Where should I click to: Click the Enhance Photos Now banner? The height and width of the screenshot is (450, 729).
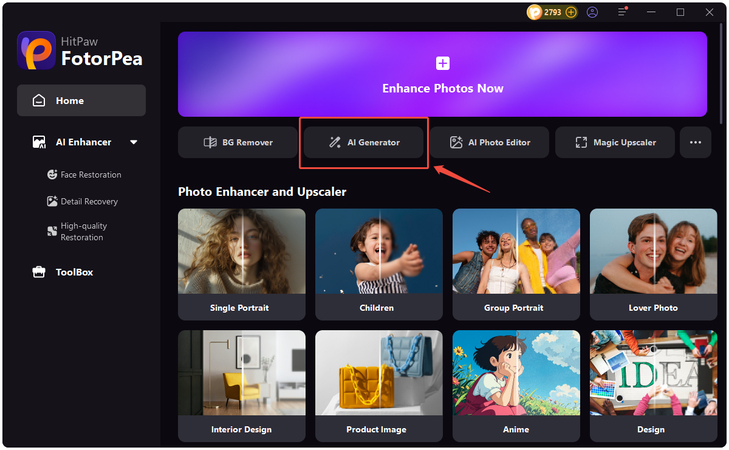[442, 74]
